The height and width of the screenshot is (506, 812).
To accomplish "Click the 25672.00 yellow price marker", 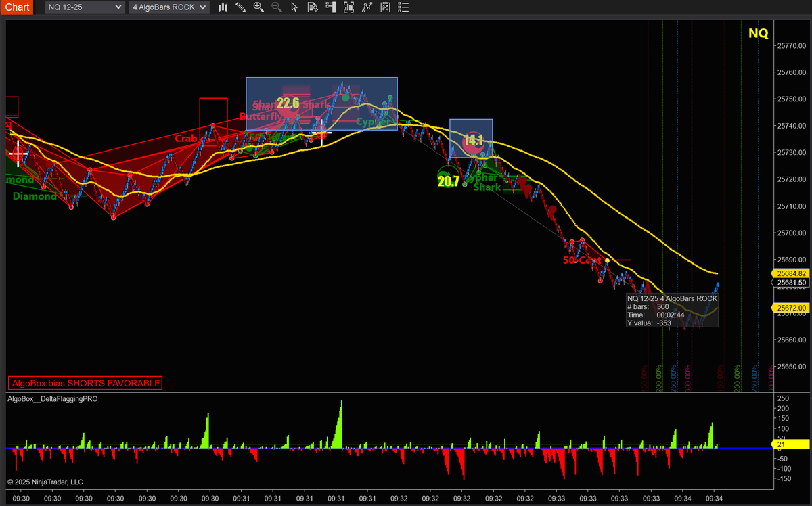I will click(792, 308).
